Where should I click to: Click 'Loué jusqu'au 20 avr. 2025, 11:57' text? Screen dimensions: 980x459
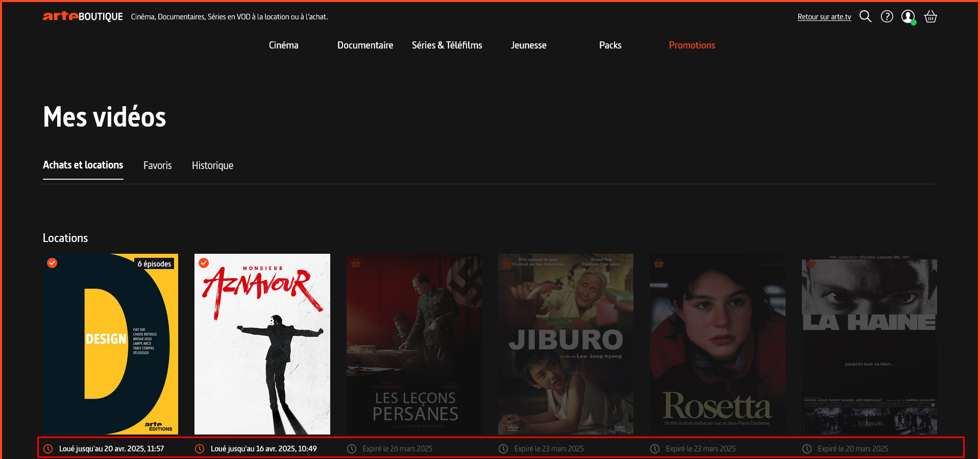(111, 449)
